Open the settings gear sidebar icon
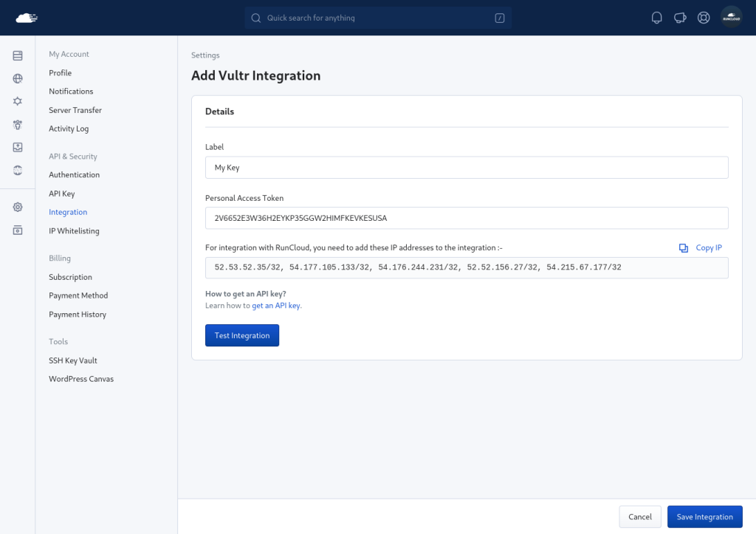 [x=18, y=207]
